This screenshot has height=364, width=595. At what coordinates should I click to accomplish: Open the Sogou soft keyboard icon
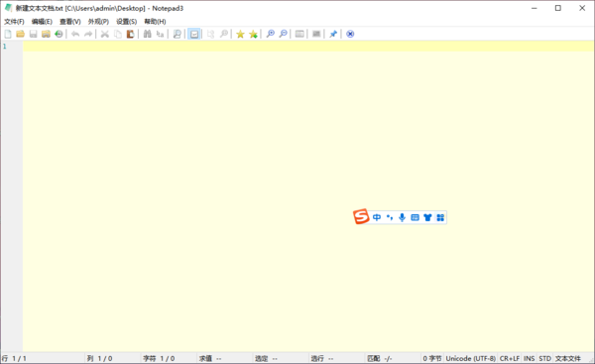(x=416, y=217)
